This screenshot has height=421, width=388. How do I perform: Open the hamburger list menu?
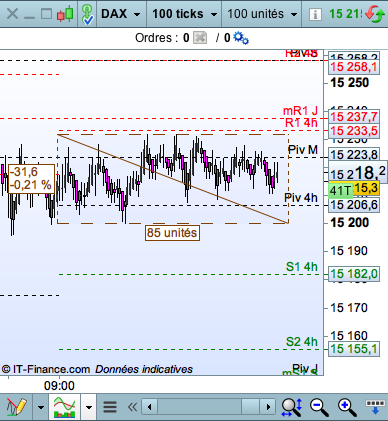[x=110, y=407]
